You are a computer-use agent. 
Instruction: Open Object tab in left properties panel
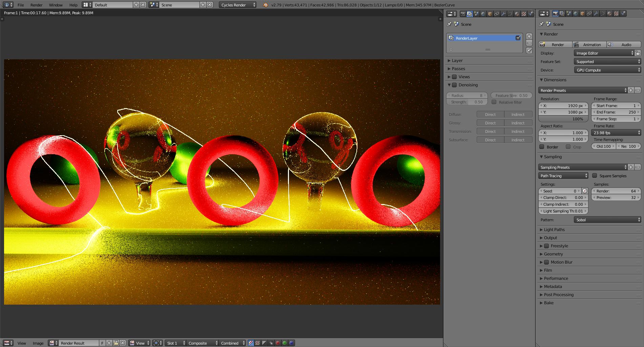pyautogui.click(x=490, y=14)
